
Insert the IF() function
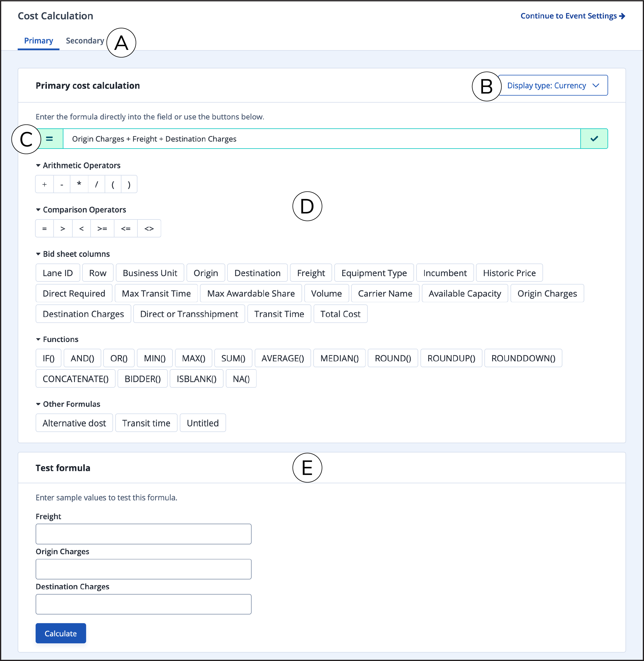point(48,359)
